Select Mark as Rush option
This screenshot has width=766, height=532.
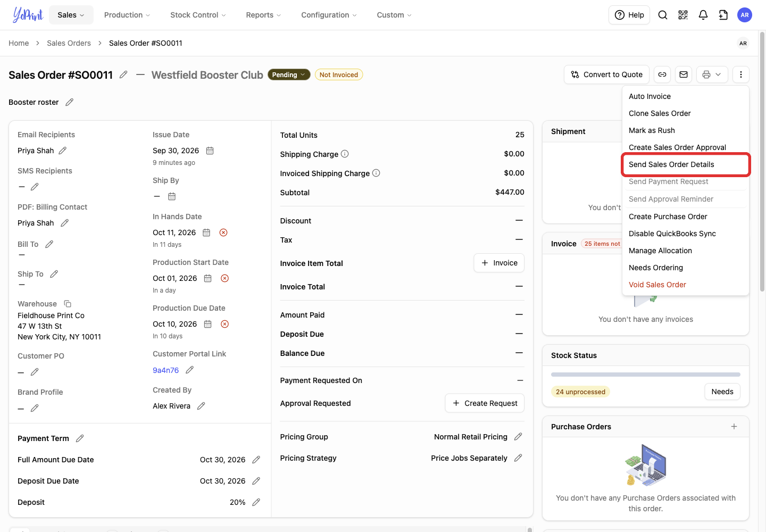tap(686, 130)
